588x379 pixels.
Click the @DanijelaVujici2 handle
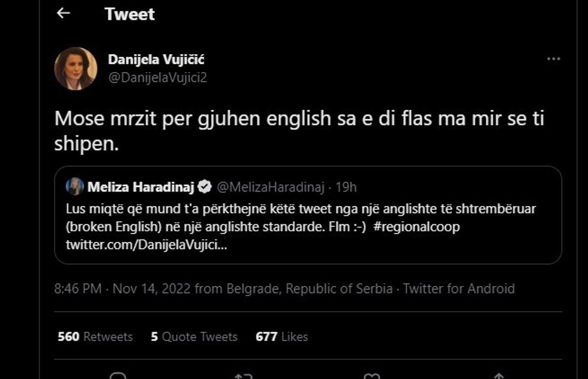tap(157, 77)
